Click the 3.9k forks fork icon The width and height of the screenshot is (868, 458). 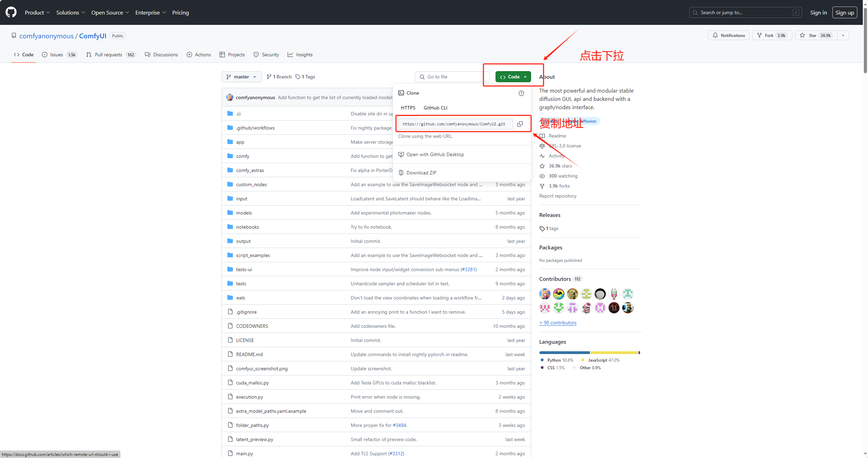(542, 186)
